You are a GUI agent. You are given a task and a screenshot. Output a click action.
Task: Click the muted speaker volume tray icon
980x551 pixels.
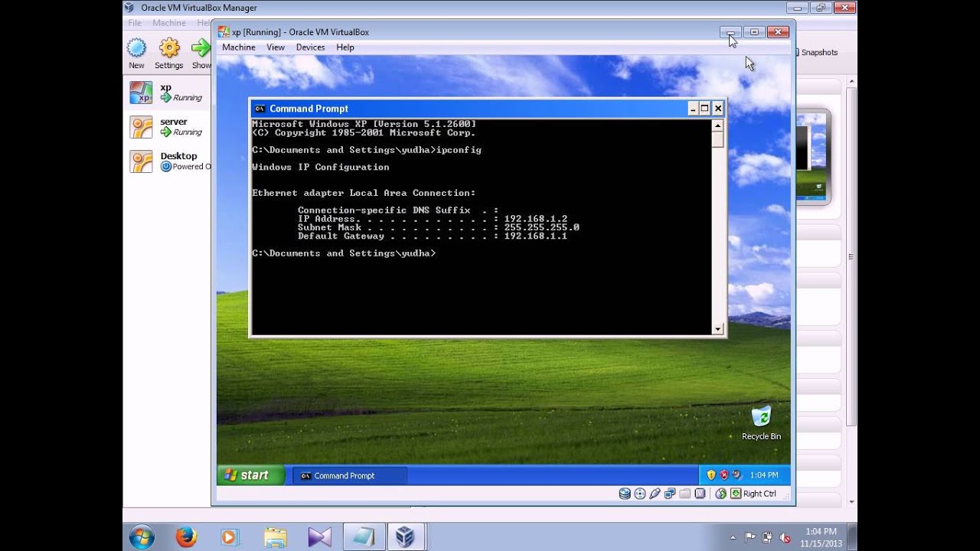784,537
